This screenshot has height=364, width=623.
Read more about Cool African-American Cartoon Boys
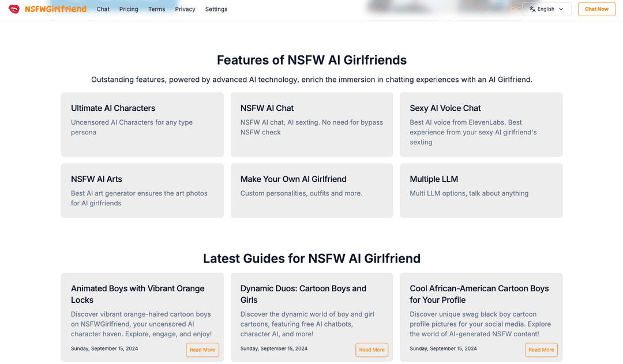click(x=541, y=350)
